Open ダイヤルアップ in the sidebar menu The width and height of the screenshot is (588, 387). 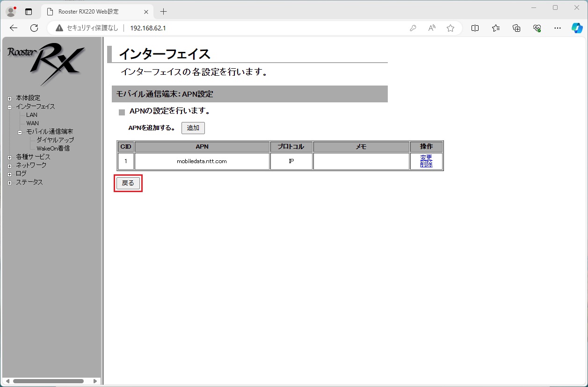pyautogui.click(x=55, y=140)
